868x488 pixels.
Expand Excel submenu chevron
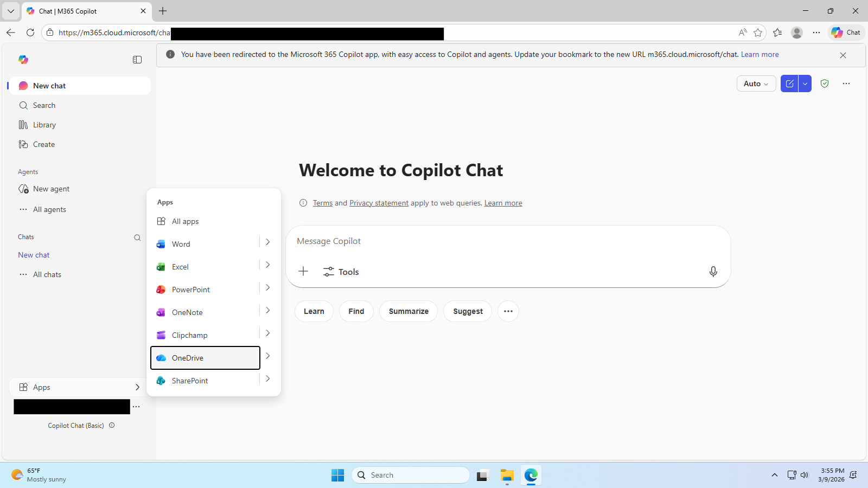268,265
